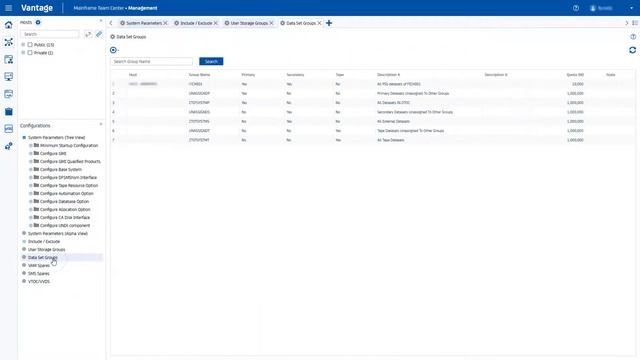Go to the Home sidebar icon

click(9, 25)
